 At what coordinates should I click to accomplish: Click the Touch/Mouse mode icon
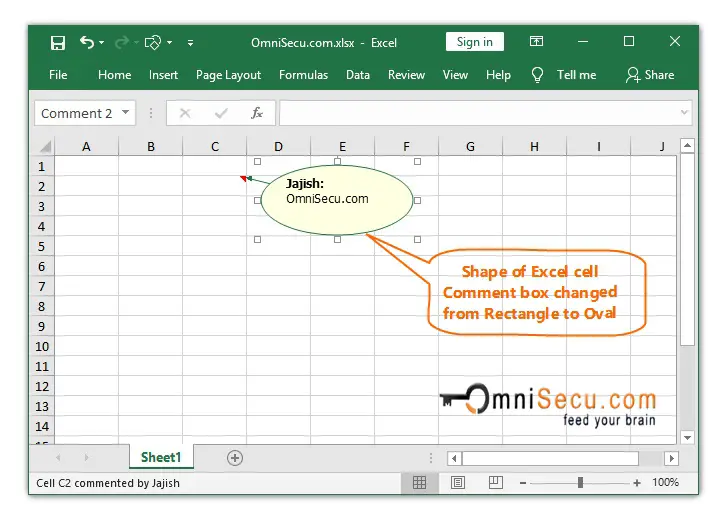[x=153, y=43]
